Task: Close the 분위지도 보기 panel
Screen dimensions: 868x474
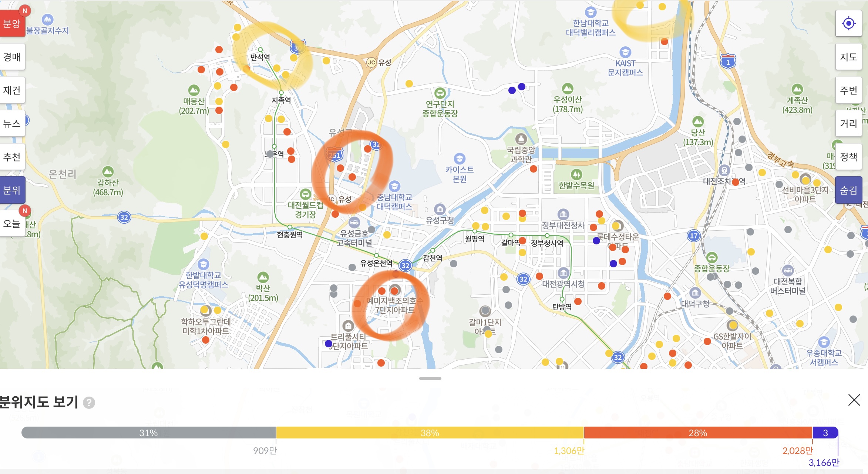Action: 854,400
